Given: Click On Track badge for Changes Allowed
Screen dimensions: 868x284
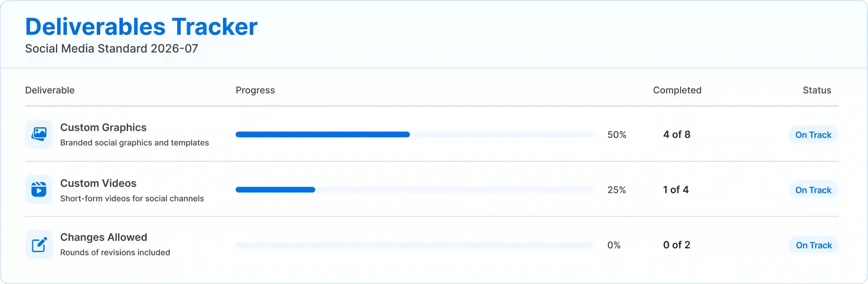Looking at the screenshot, I should (814, 245).
